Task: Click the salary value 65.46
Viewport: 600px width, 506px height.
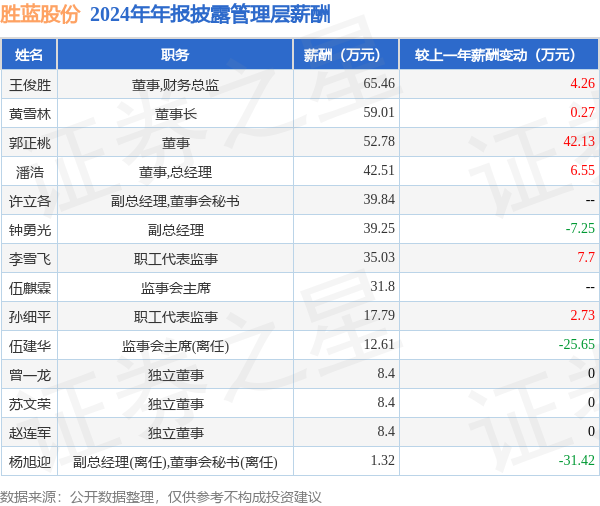Action: pyautogui.click(x=379, y=83)
